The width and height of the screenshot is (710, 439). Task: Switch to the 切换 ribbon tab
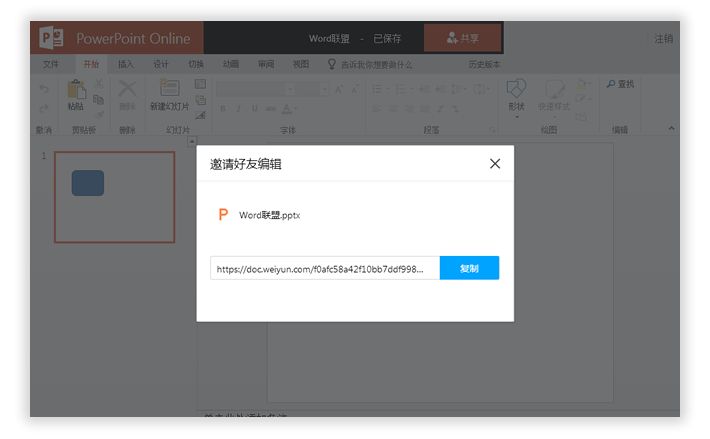pyautogui.click(x=196, y=64)
